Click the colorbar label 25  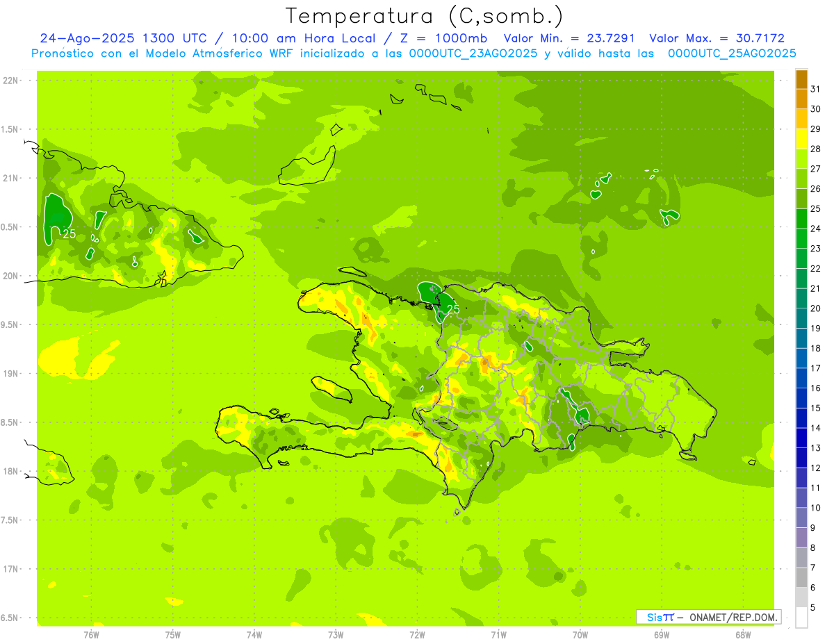(816, 208)
